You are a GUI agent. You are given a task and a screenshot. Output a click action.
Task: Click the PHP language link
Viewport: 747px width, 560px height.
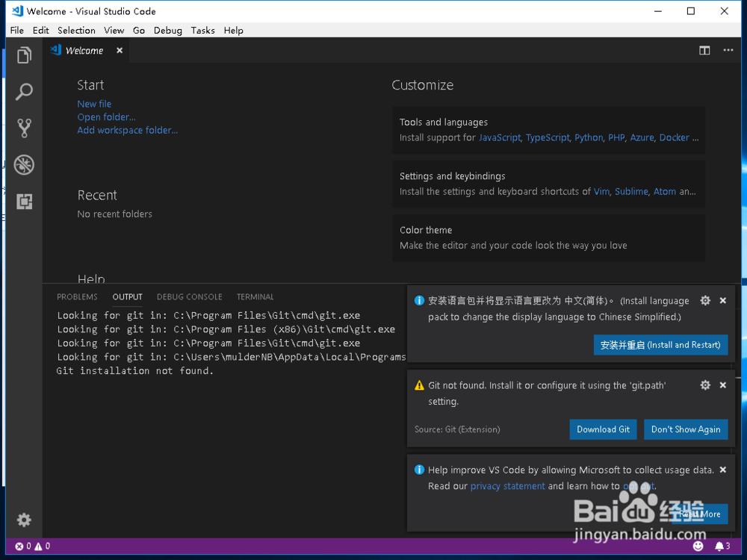point(616,137)
